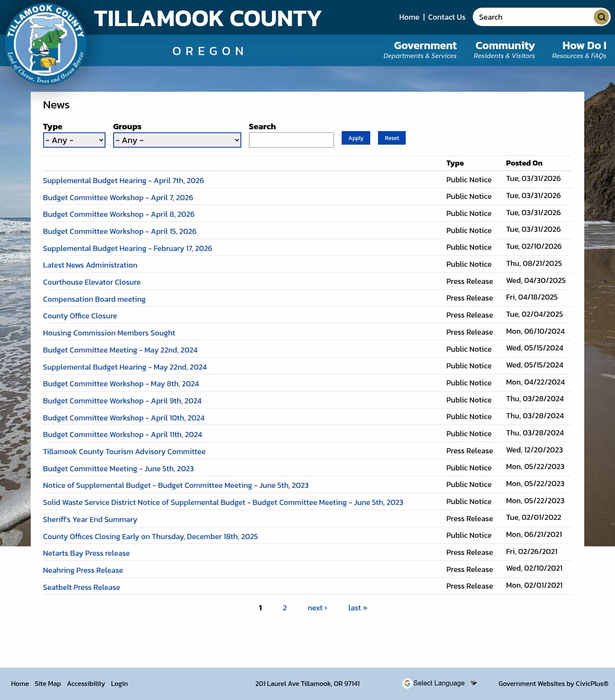Open Compensation Board meeting release
This screenshot has height=700, width=615.
94,299
